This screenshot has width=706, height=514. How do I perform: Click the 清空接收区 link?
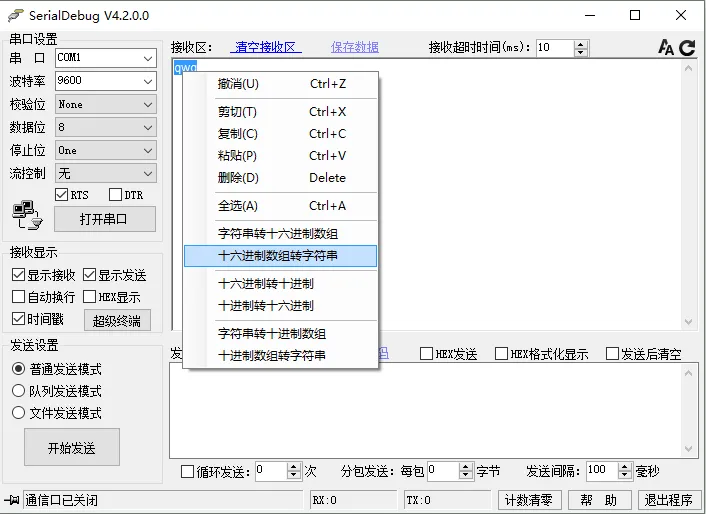pyautogui.click(x=266, y=47)
